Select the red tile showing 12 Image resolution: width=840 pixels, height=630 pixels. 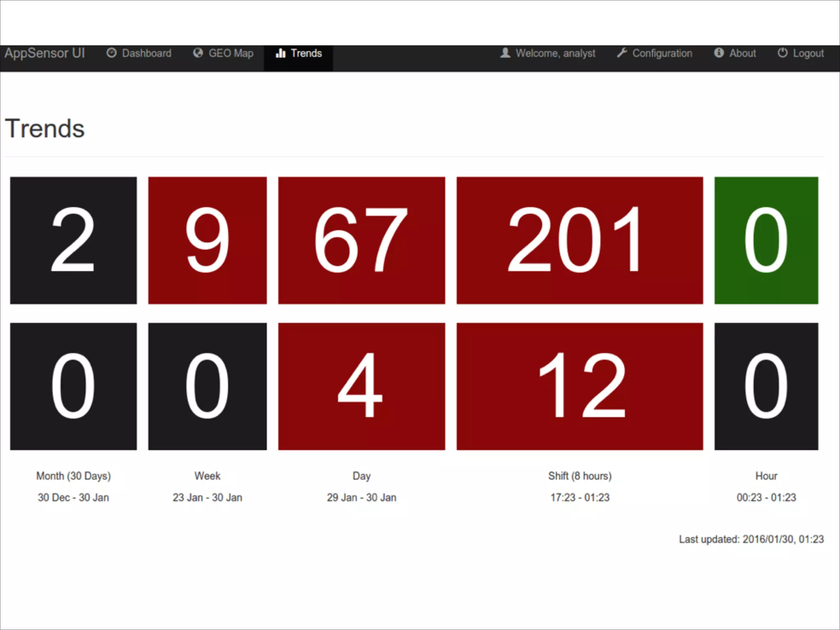point(580,386)
